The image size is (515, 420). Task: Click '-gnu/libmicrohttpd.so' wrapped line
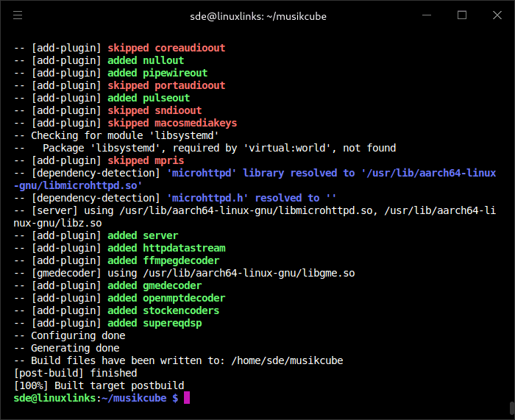78,185
